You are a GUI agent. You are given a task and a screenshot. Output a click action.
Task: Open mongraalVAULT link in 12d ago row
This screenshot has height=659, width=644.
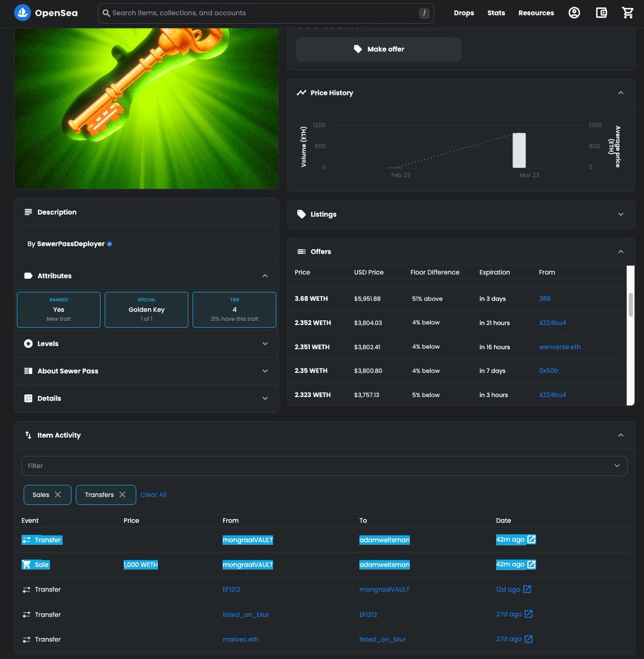pos(385,589)
